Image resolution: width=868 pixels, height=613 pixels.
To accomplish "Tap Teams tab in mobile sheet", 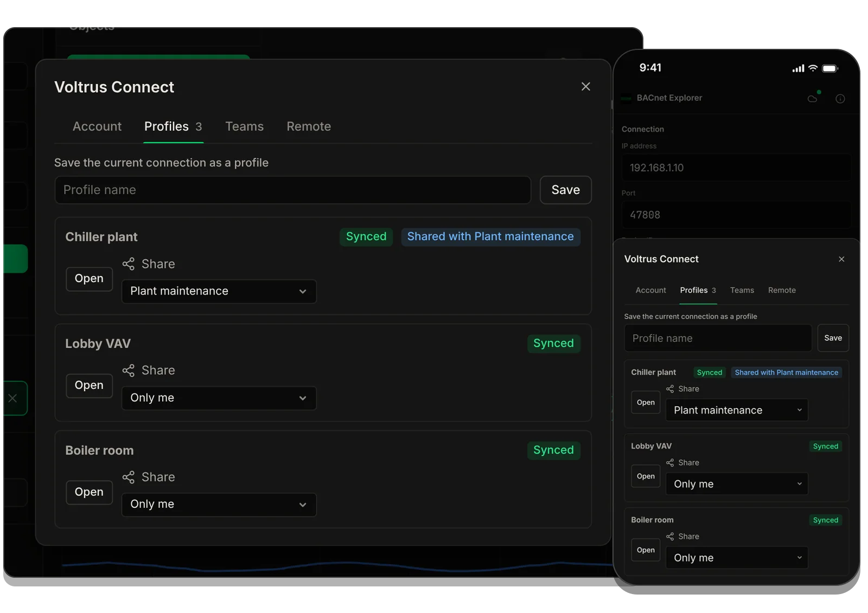I will (742, 290).
